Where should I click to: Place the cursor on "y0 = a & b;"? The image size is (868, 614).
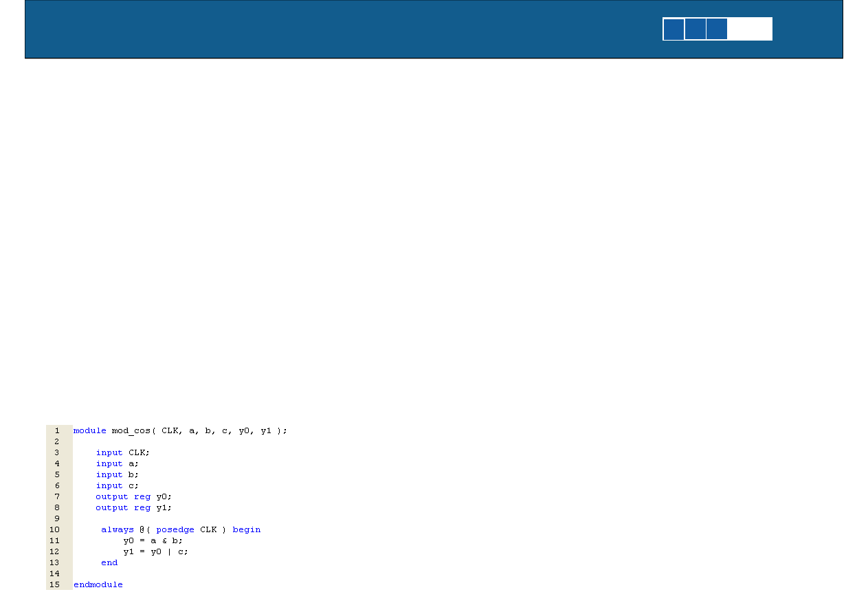tap(153, 541)
